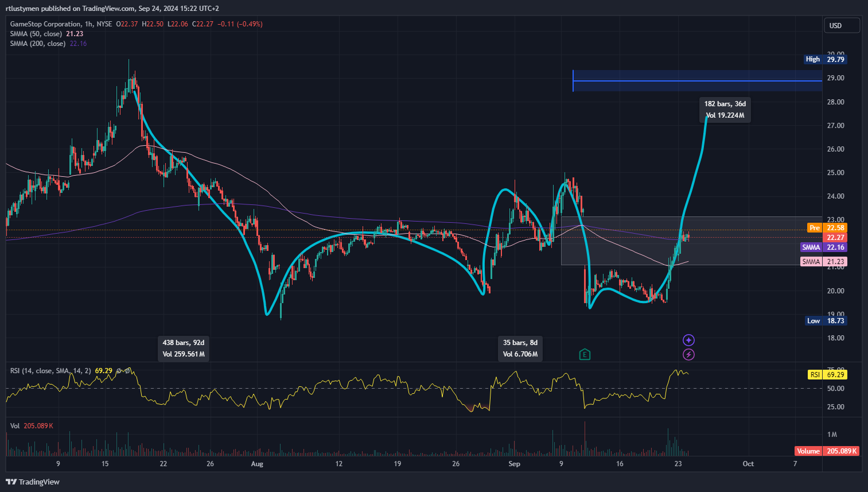Click the High 29.79 price label
The height and width of the screenshot is (492, 868).
tap(825, 59)
